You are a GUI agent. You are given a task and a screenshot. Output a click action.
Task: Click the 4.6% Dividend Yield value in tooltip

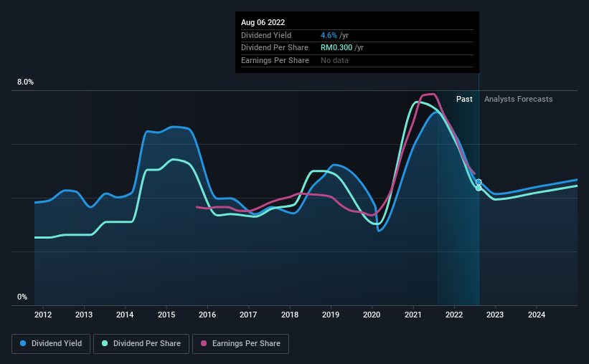pos(329,35)
